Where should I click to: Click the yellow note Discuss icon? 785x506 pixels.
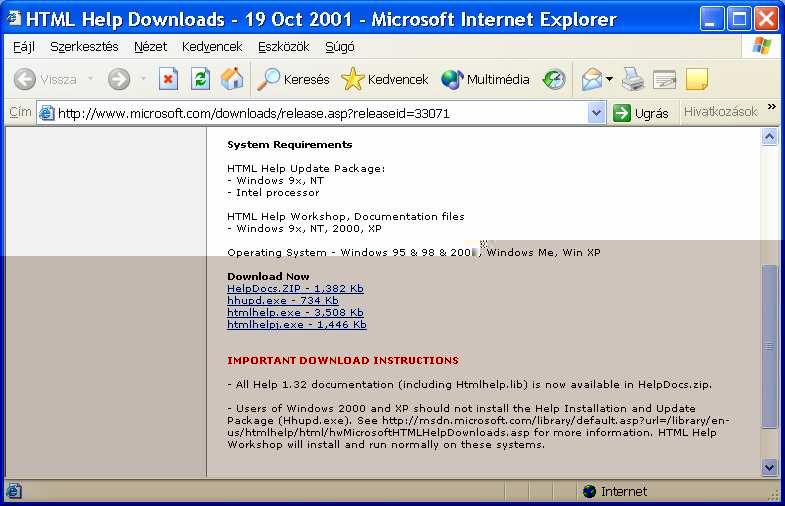click(696, 79)
